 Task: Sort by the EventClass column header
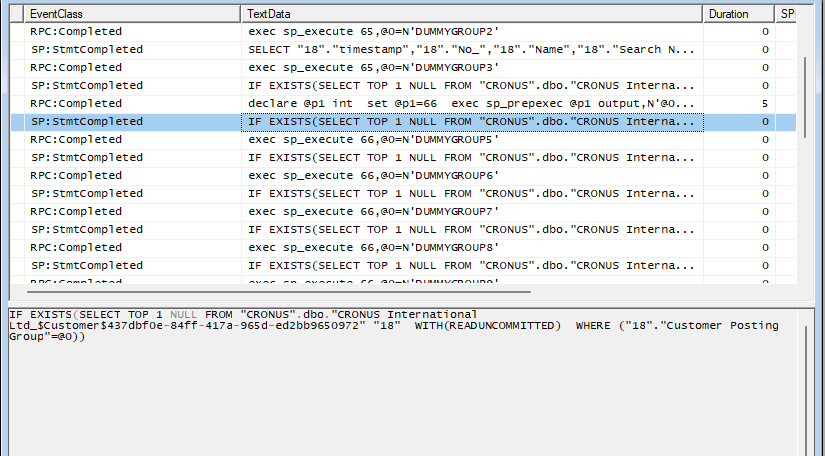pyautogui.click(x=132, y=14)
